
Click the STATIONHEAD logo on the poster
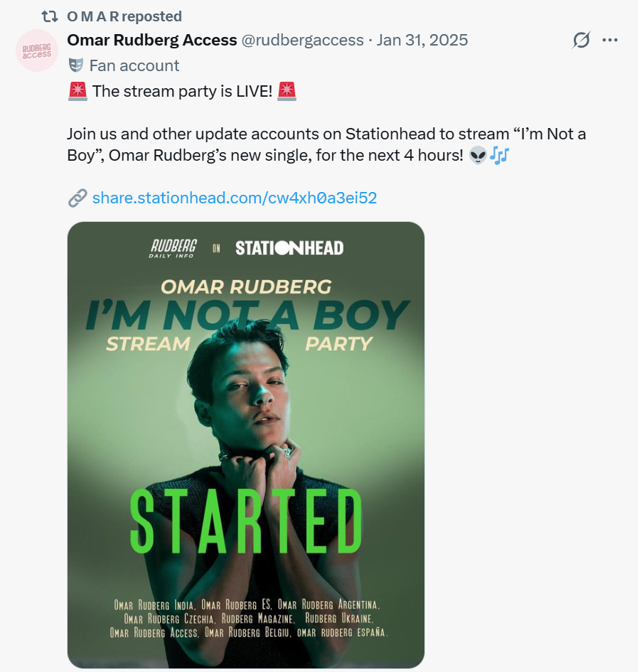[289, 247]
